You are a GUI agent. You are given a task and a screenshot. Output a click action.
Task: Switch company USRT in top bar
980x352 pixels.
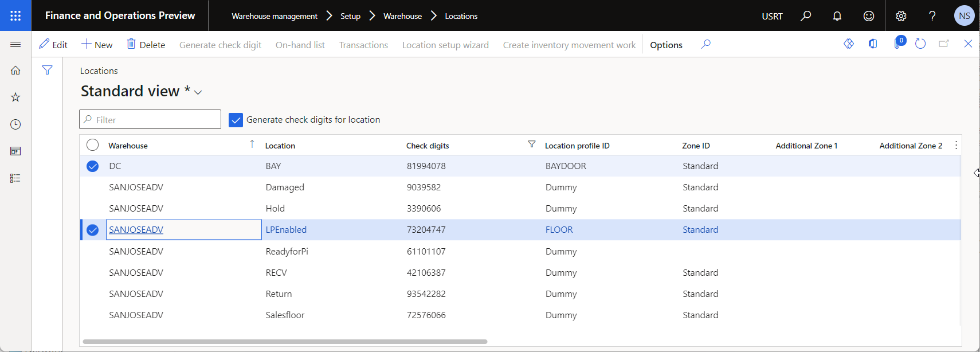pyautogui.click(x=772, y=16)
